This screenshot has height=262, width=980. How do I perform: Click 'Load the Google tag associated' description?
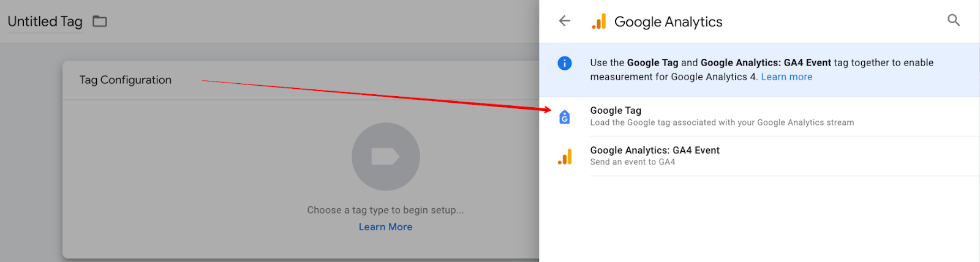pyautogui.click(x=722, y=122)
